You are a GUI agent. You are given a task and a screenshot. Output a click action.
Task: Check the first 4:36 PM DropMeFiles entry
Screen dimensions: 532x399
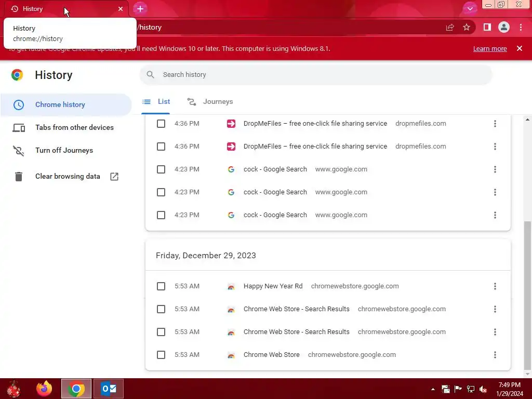coord(161,124)
